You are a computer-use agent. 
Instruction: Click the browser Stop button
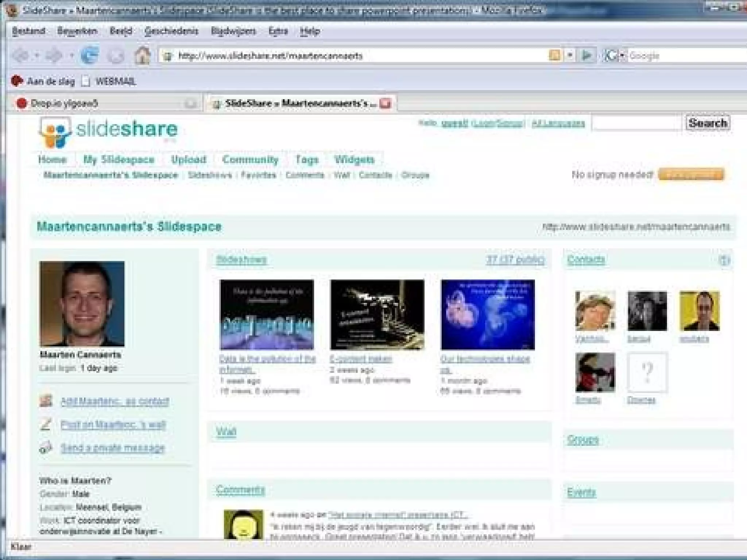point(116,56)
